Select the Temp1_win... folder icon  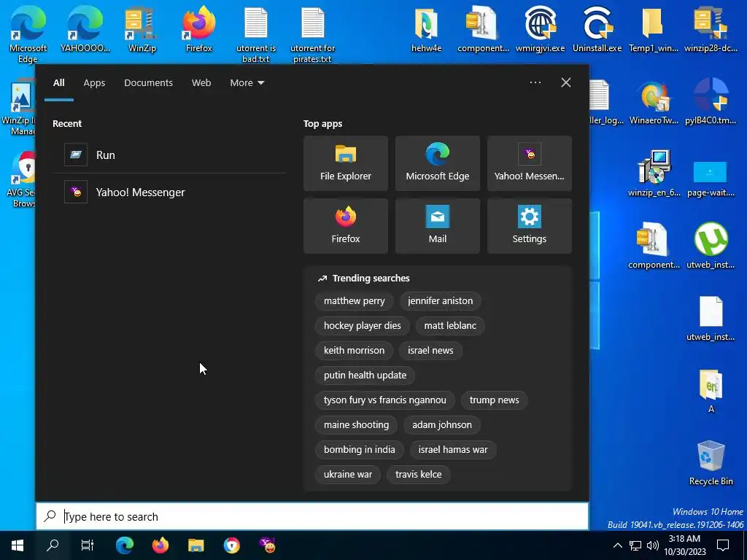coord(654,29)
